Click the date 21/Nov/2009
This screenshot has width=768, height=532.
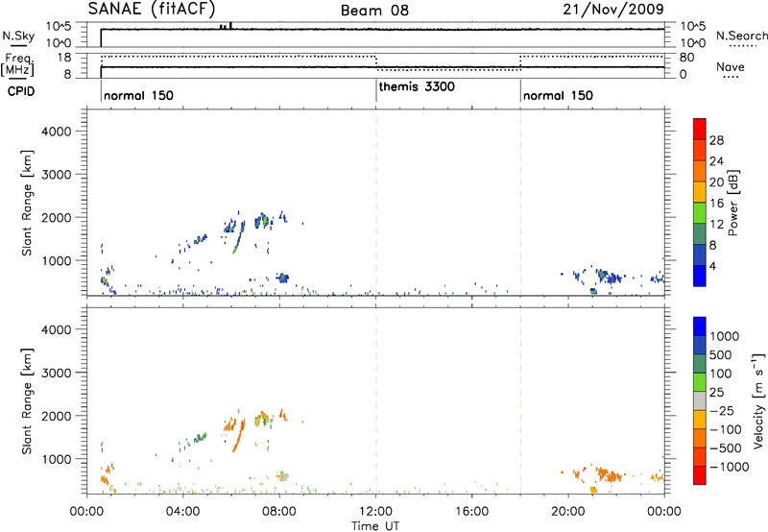pyautogui.click(x=613, y=10)
